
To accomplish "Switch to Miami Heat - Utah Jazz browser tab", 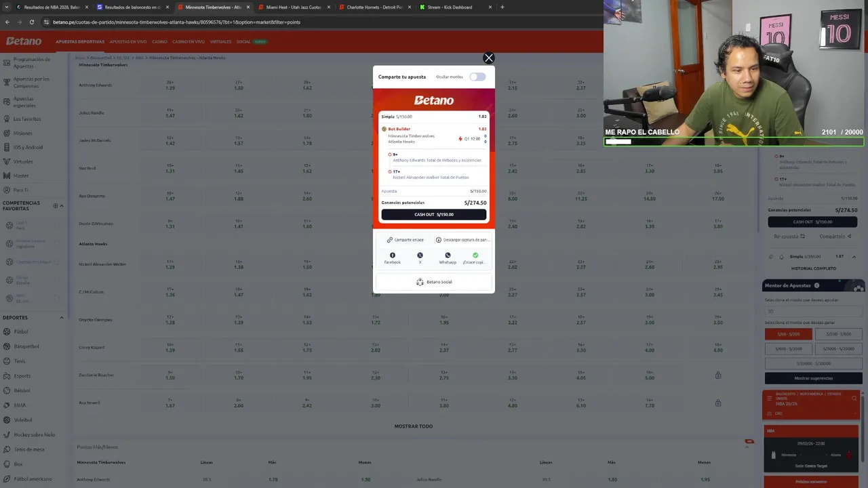I will pyautogui.click(x=293, y=7).
